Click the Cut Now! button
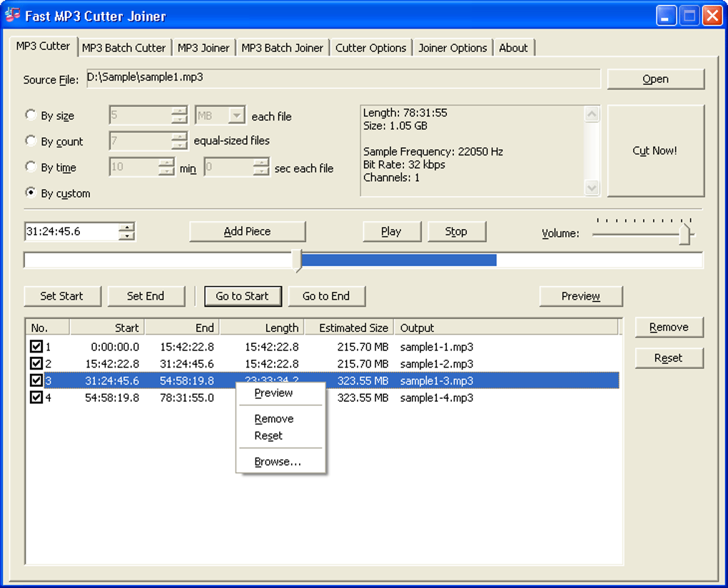The height and width of the screenshot is (588, 728). point(656,151)
